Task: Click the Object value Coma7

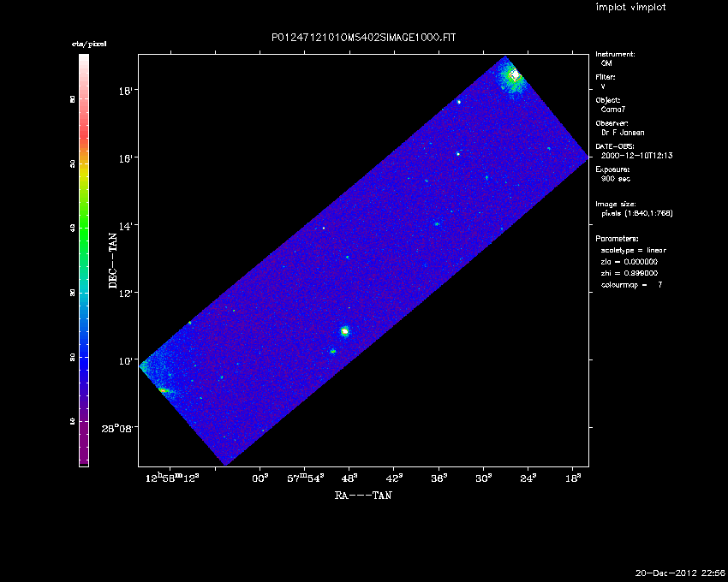Action: [613, 110]
